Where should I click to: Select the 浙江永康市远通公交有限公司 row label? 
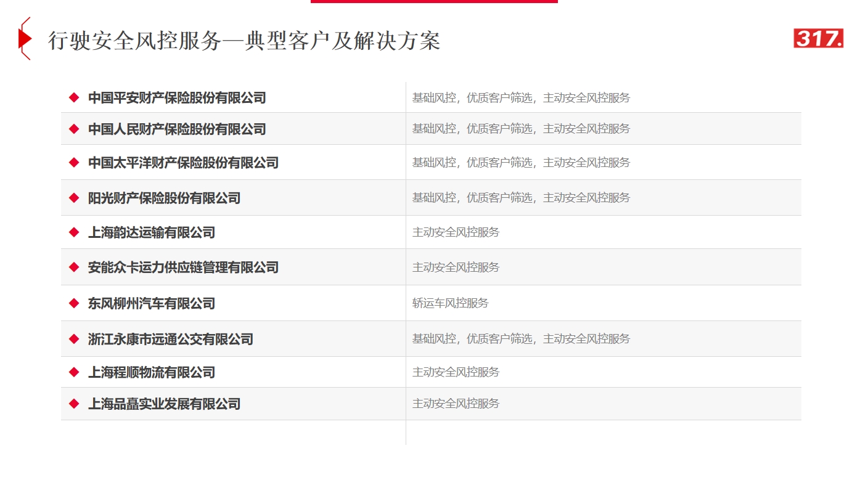pyautogui.click(x=171, y=339)
